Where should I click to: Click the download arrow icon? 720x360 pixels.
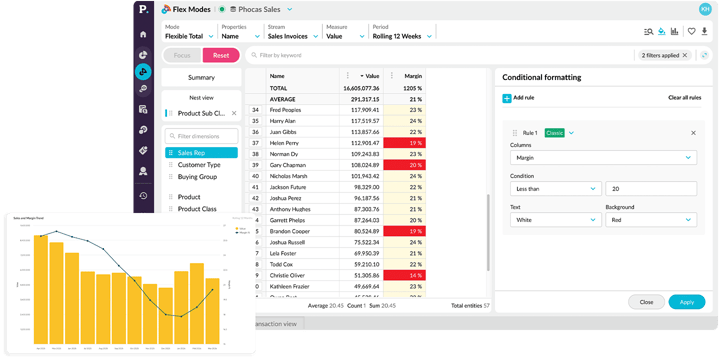tap(704, 31)
